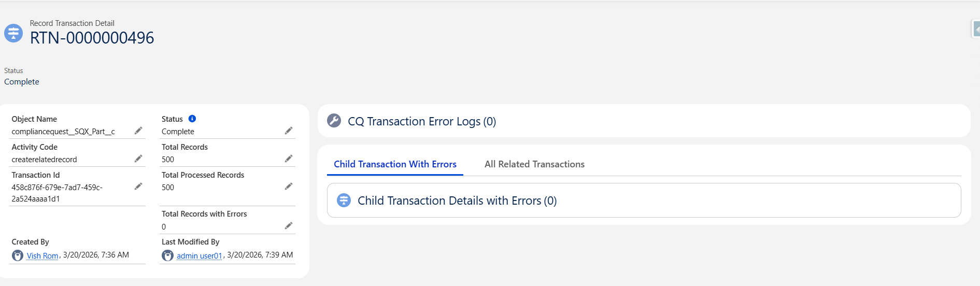The image size is (980, 286).
Task: Click pencil for Total Processed Records
Action: coord(289,187)
